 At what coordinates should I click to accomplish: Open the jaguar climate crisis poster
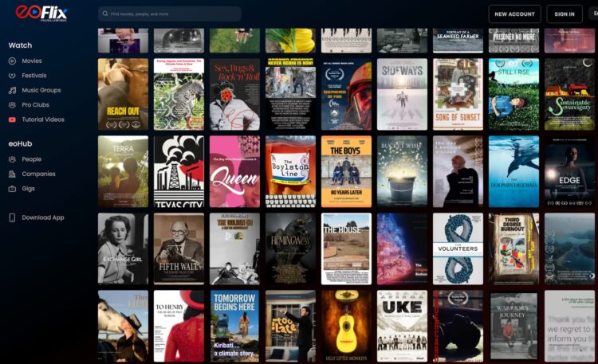coord(179,94)
